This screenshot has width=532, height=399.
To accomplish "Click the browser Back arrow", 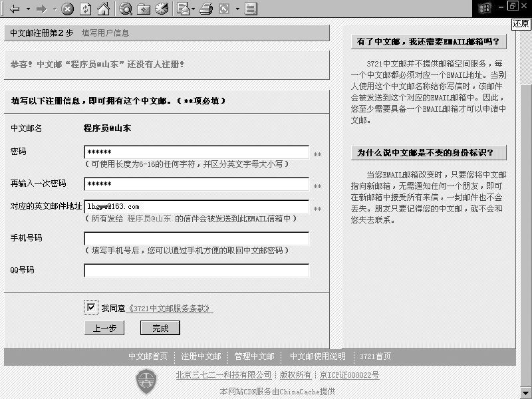I will [x=15, y=9].
